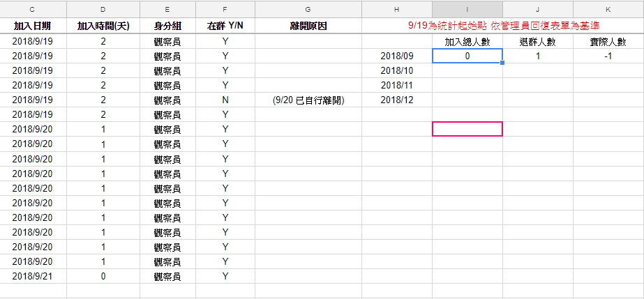Select the 實際人數 cell

point(608,42)
